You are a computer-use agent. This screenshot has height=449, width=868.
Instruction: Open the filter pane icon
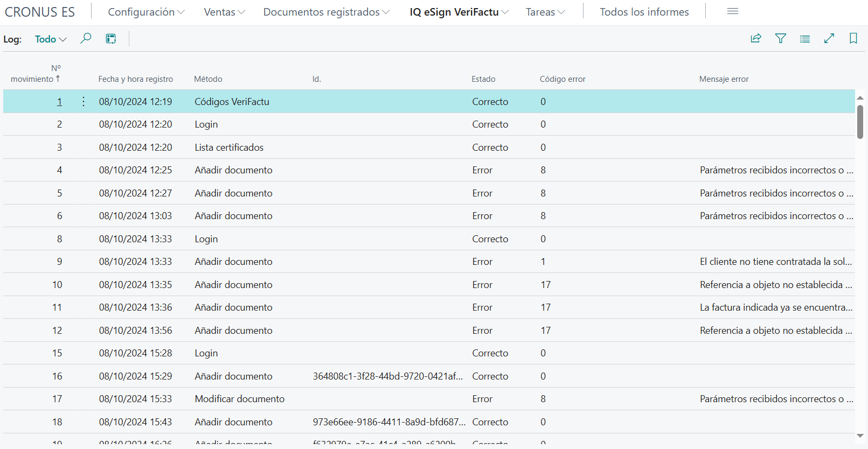click(780, 38)
